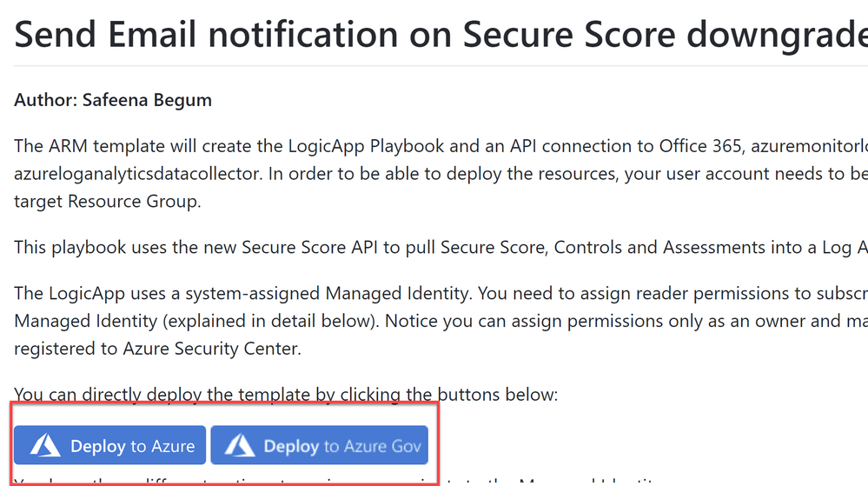Click the Azure logo on Deploy to Azure

(45, 446)
